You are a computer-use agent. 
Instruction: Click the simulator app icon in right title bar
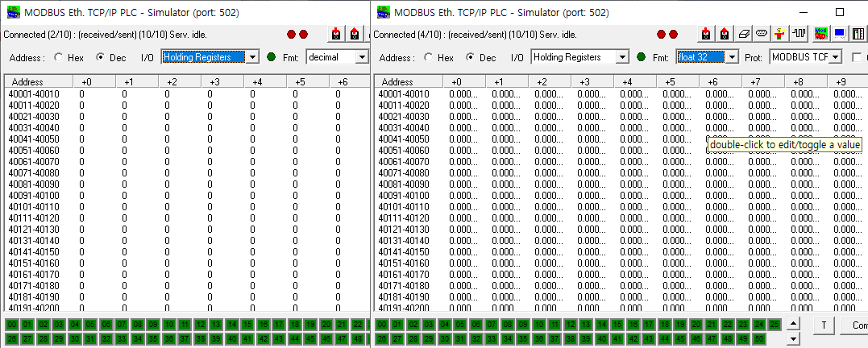384,12
